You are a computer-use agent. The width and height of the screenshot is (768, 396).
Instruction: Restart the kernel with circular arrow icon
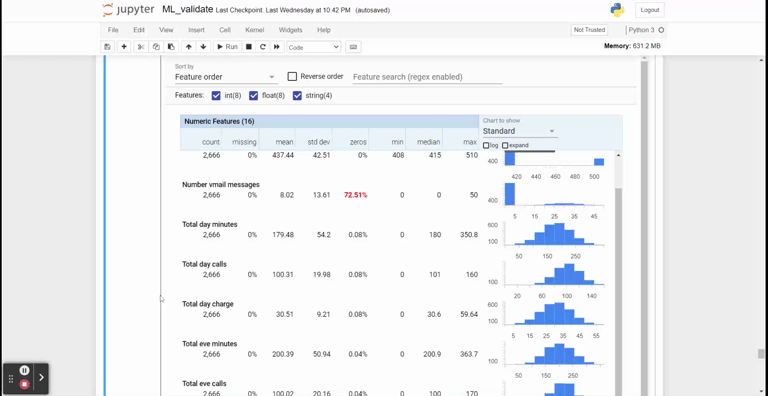pos(263,47)
